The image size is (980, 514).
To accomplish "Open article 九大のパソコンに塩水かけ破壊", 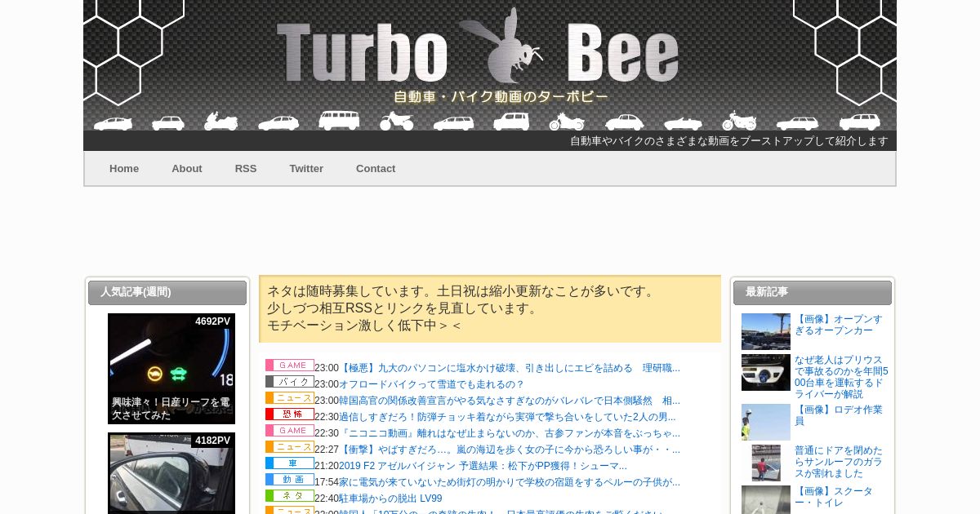I will [510, 368].
